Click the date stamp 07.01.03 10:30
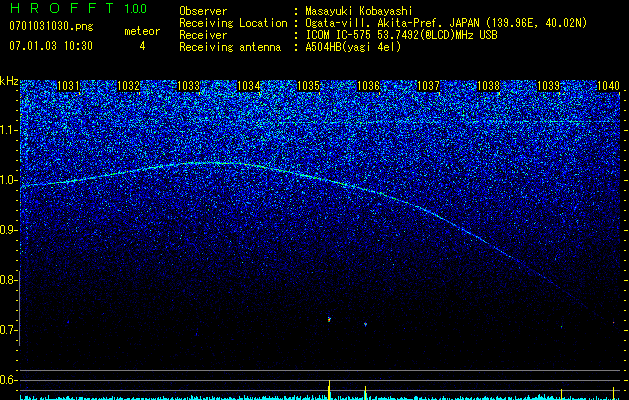629x400 pixels. [x=51, y=46]
